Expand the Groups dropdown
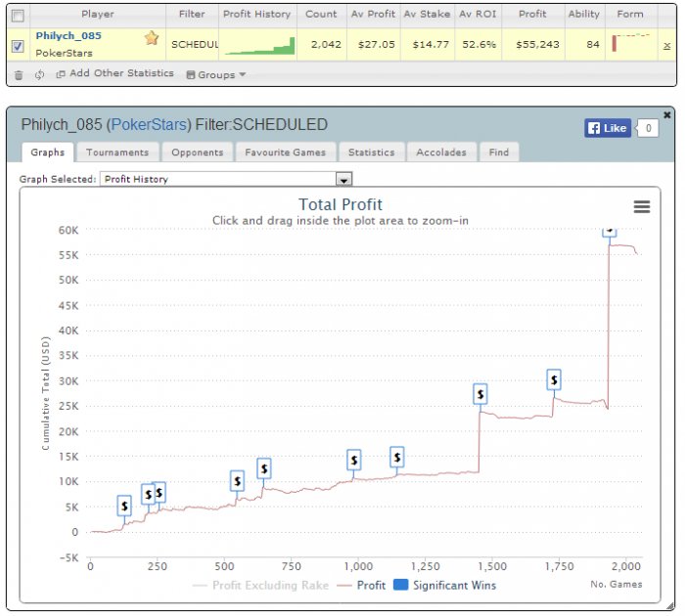The width and height of the screenshot is (685, 616). click(216, 74)
